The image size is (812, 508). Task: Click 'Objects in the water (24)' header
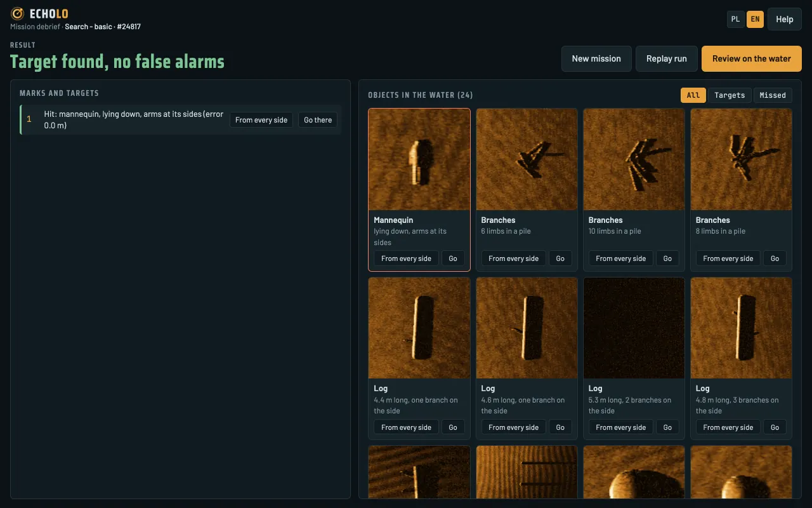(x=421, y=95)
